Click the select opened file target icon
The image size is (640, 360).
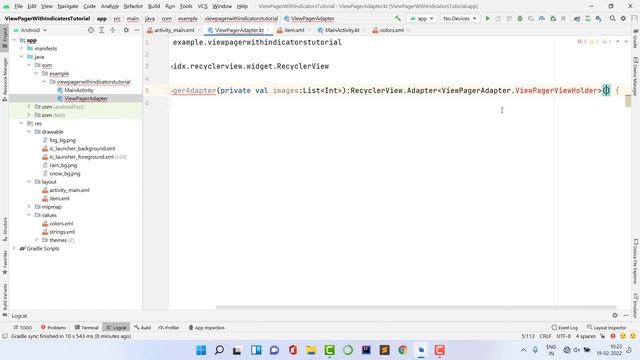coord(91,30)
